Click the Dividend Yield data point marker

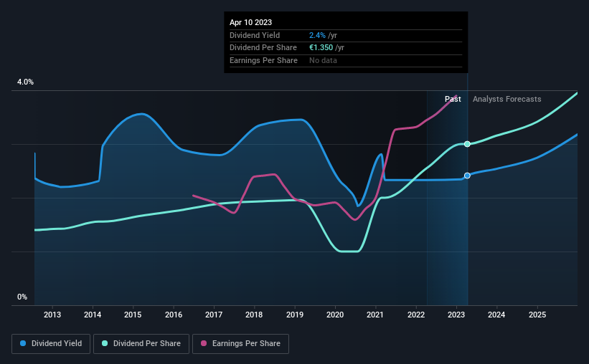467,176
